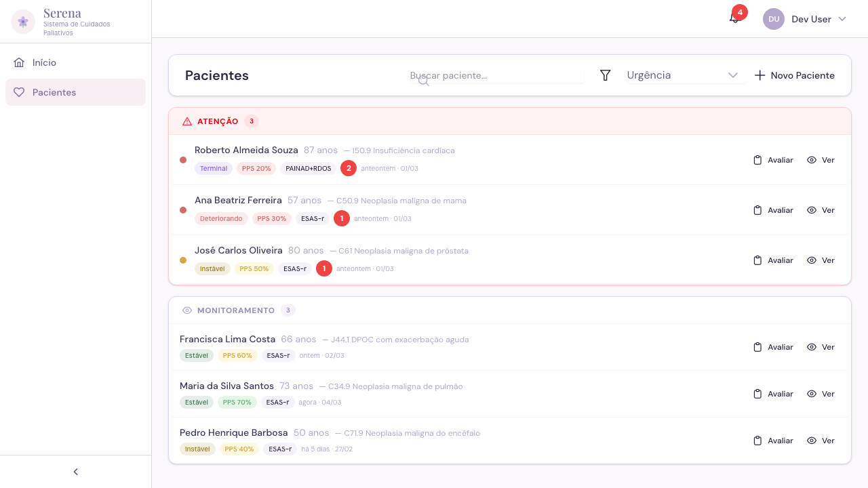This screenshot has width=868, height=488.
Task: Click the alert badge on José Carlos Oliveira
Action: (324, 268)
